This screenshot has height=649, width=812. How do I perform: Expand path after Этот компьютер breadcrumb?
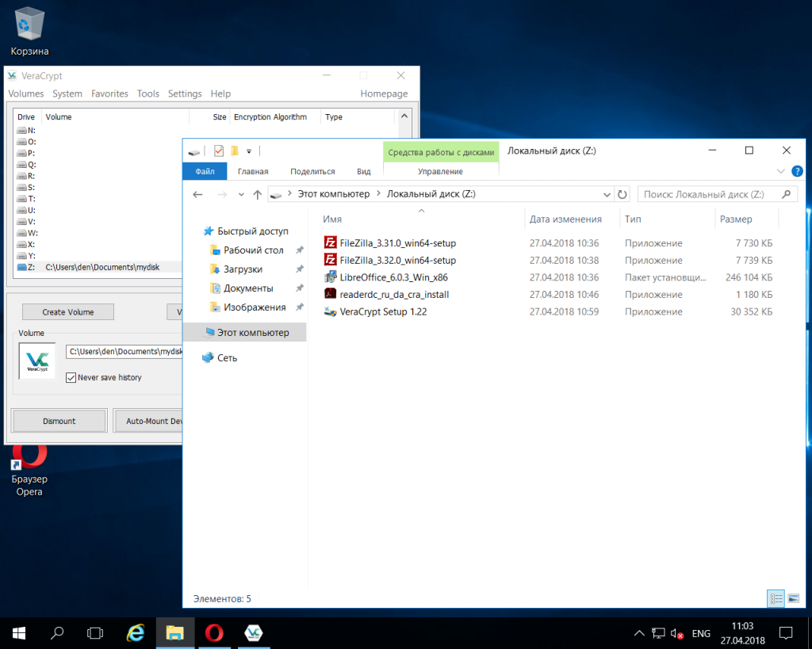point(378,193)
